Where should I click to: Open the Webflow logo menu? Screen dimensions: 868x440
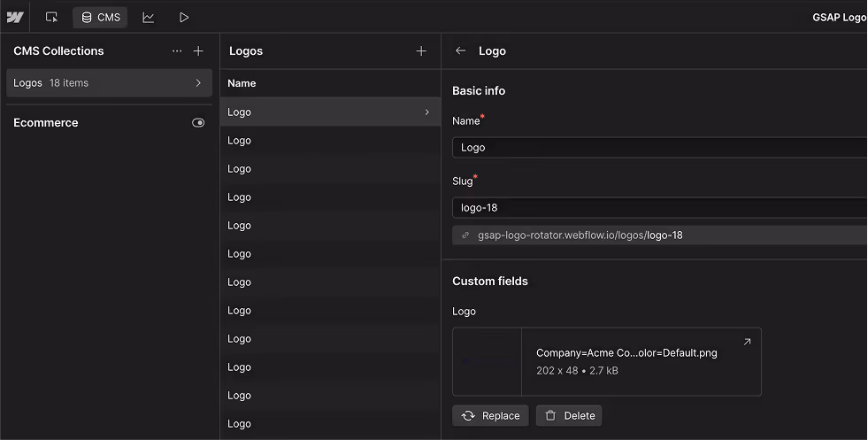point(15,17)
